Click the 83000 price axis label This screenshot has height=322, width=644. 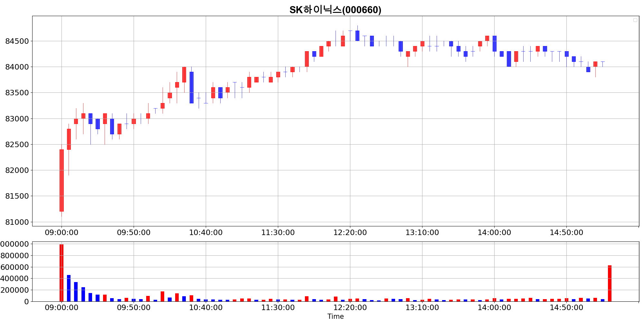(x=17, y=119)
